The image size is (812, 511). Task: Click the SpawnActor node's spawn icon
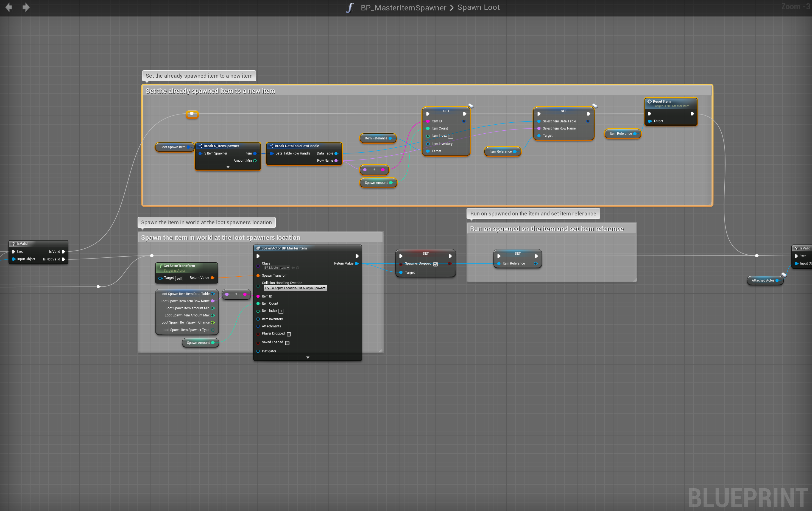(x=258, y=248)
